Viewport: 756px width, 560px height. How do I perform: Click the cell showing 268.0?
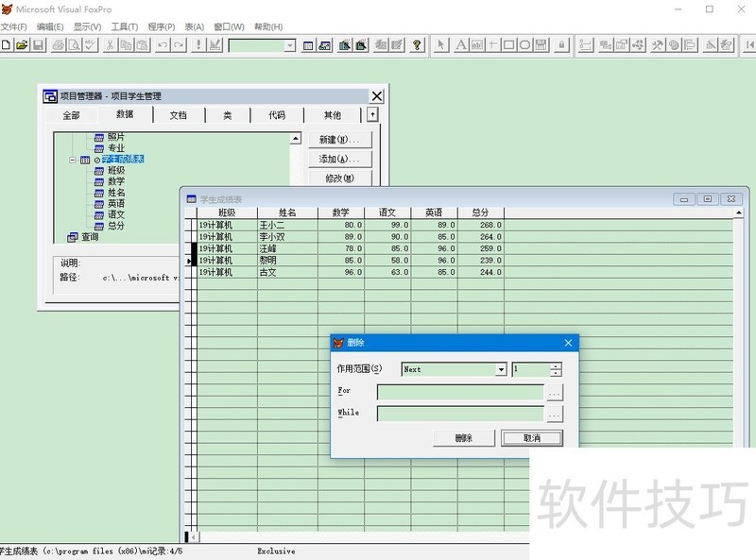coord(480,225)
